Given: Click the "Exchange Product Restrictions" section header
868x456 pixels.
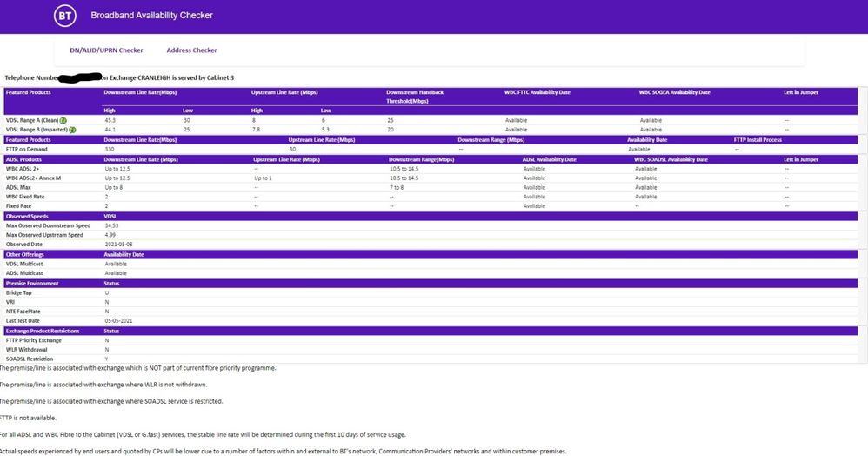Looking at the screenshot, I should [x=43, y=332].
